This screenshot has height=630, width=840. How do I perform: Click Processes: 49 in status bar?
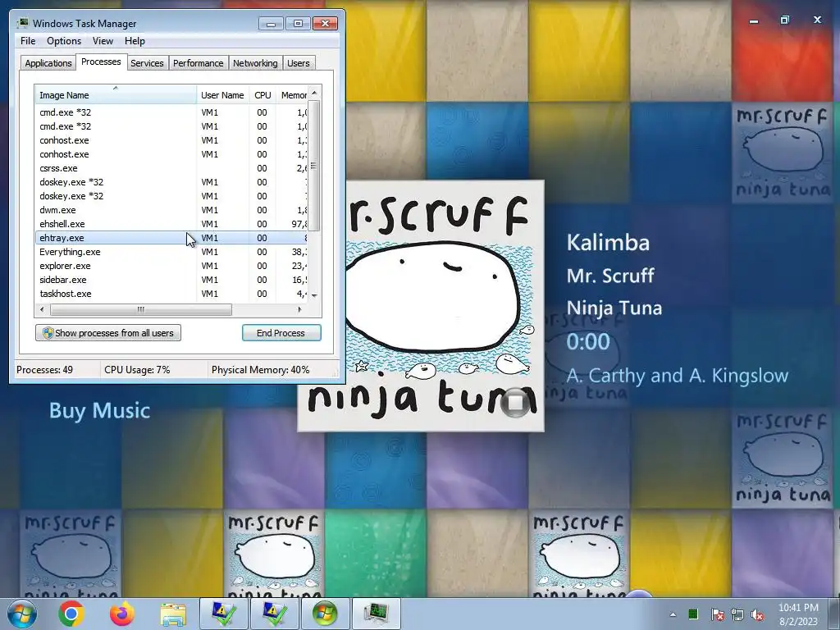(44, 370)
